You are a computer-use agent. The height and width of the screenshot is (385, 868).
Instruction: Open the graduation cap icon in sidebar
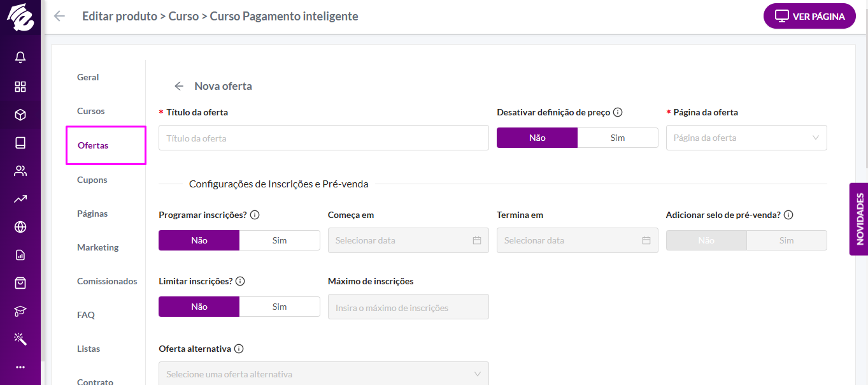click(x=20, y=311)
